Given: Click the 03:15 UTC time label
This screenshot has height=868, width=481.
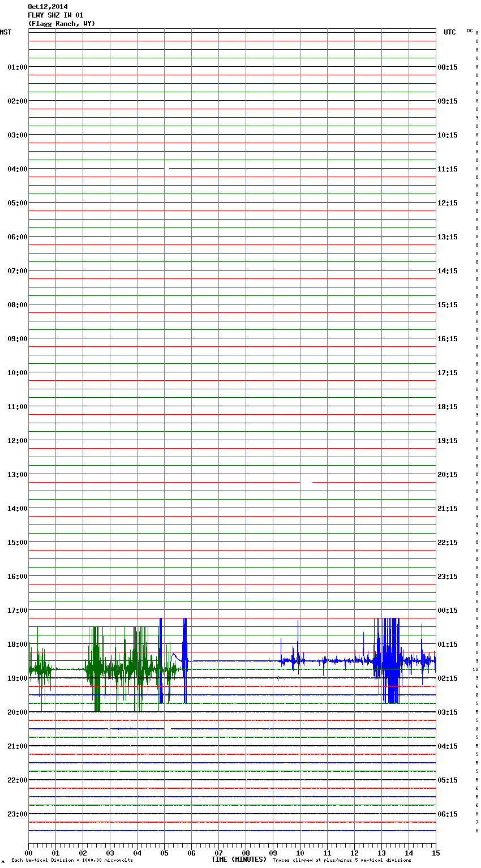Looking at the screenshot, I should (448, 712).
